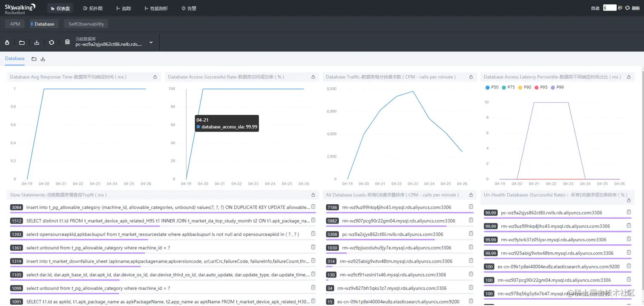
Task: Copy the 1319 ms slow statement
Action: tap(313, 260)
